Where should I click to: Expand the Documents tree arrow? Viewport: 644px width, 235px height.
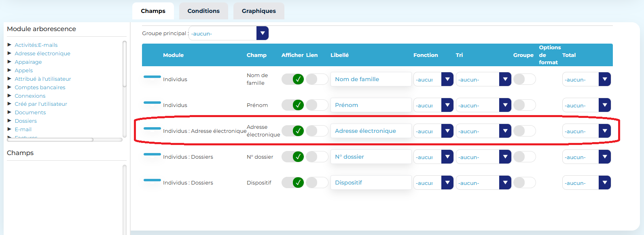tap(9, 112)
